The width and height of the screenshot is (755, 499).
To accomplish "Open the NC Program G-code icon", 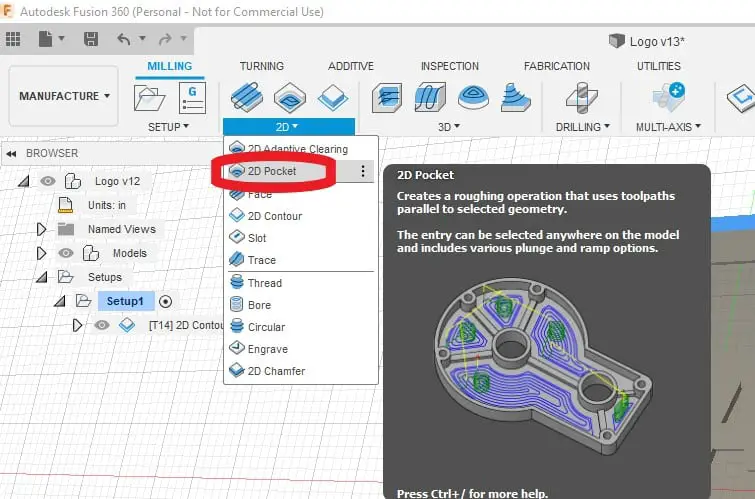I will point(192,98).
